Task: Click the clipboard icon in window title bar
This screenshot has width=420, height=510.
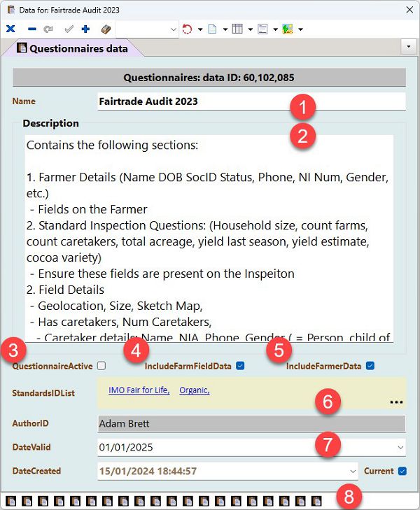Action: [x=11, y=10]
